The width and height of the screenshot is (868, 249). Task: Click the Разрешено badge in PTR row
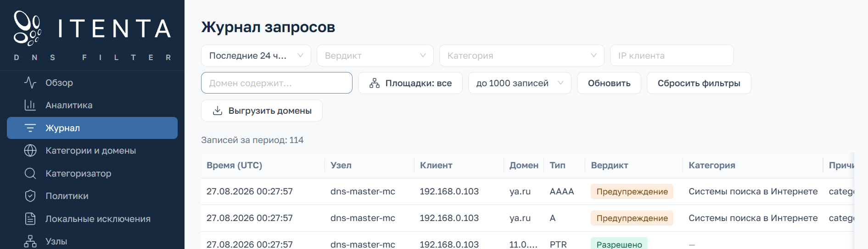(619, 244)
